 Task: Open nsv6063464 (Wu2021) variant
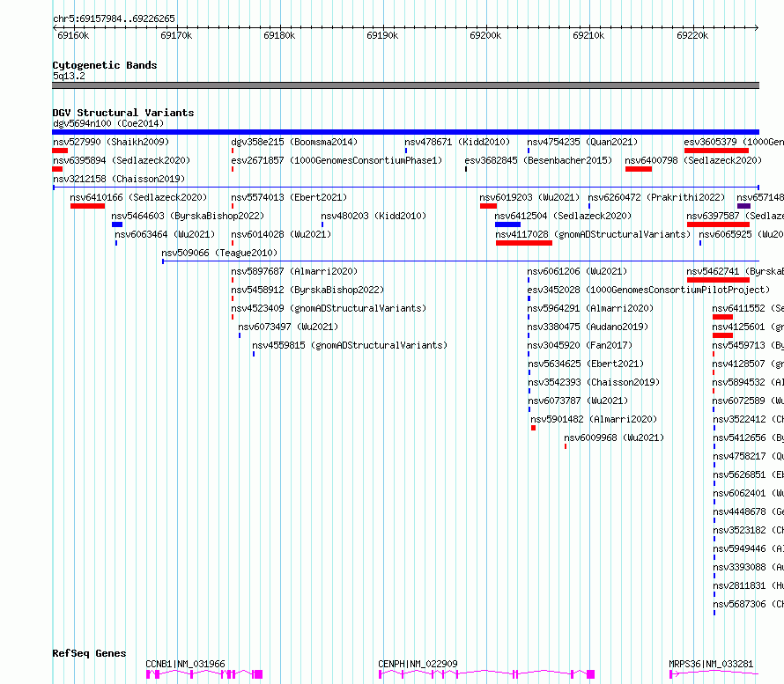click(165, 234)
